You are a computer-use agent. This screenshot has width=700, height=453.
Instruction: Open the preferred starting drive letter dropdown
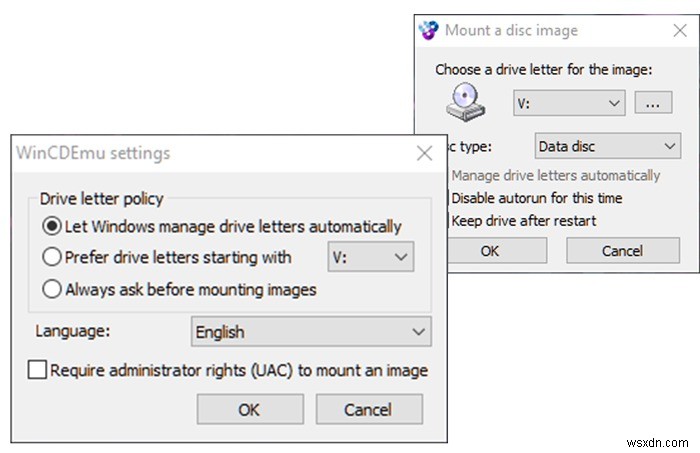pos(371,257)
